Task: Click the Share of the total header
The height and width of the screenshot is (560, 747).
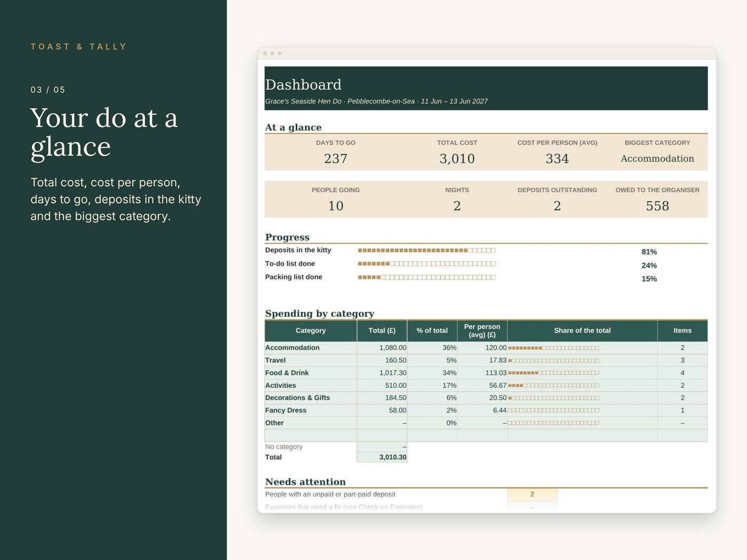Action: 582,331
